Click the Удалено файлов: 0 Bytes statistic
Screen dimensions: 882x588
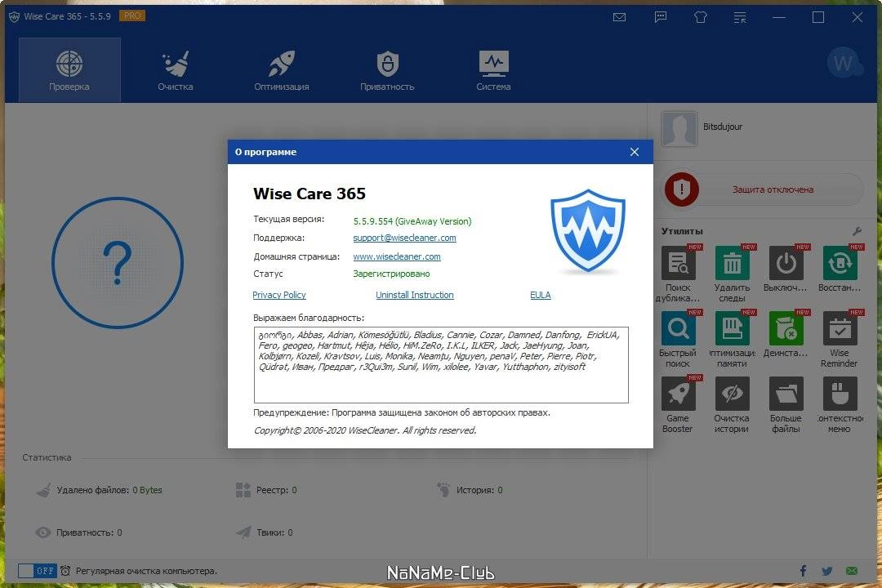coord(99,490)
